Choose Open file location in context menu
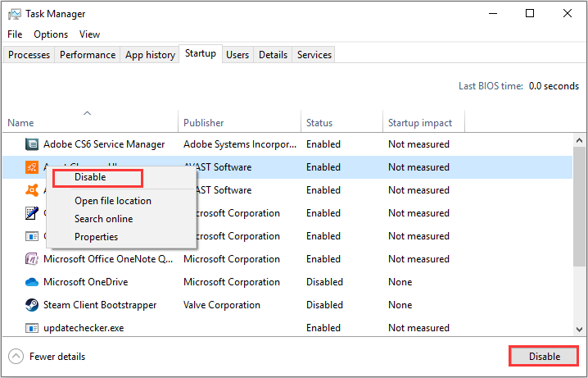The height and width of the screenshot is (378, 588). tap(113, 201)
